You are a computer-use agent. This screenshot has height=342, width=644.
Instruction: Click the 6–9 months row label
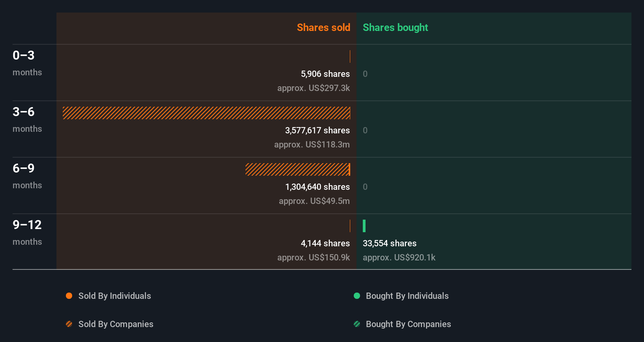(x=27, y=176)
